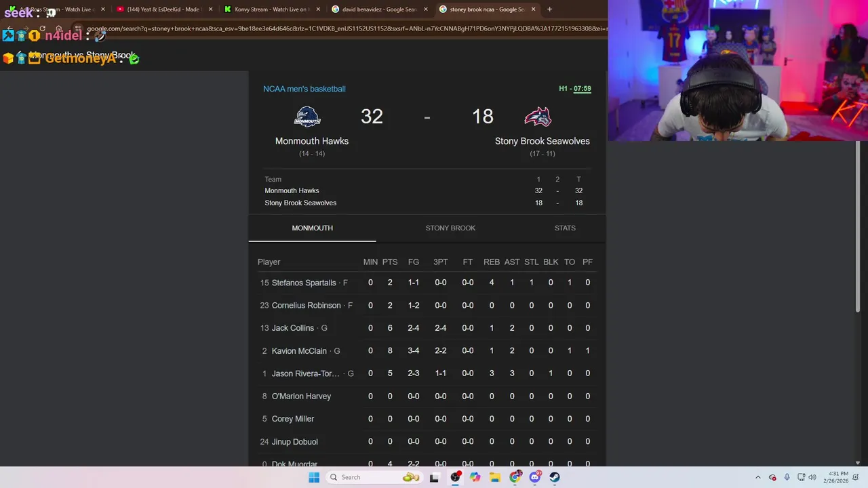Select player Cornelius Robinson
Screen dimensions: 868x488
coord(306,306)
